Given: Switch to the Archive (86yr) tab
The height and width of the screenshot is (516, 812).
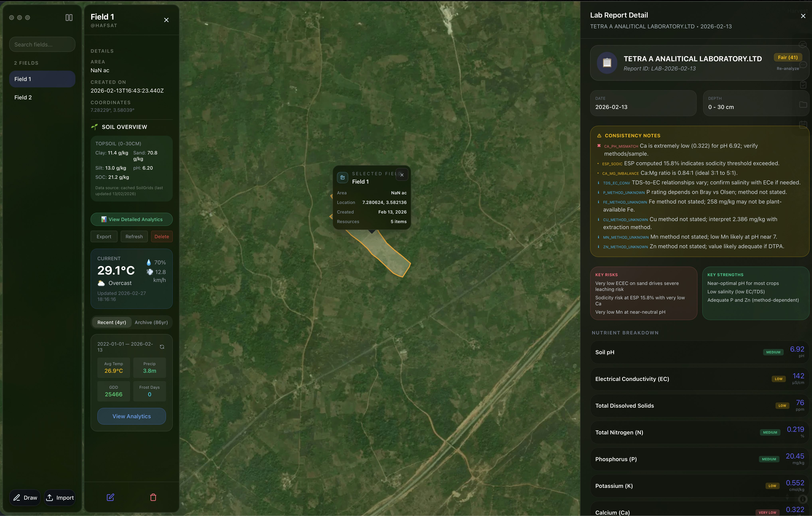Looking at the screenshot, I should 151,322.
